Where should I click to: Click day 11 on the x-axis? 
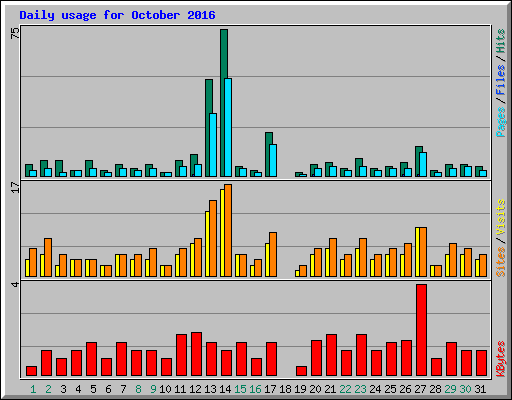[180, 389]
